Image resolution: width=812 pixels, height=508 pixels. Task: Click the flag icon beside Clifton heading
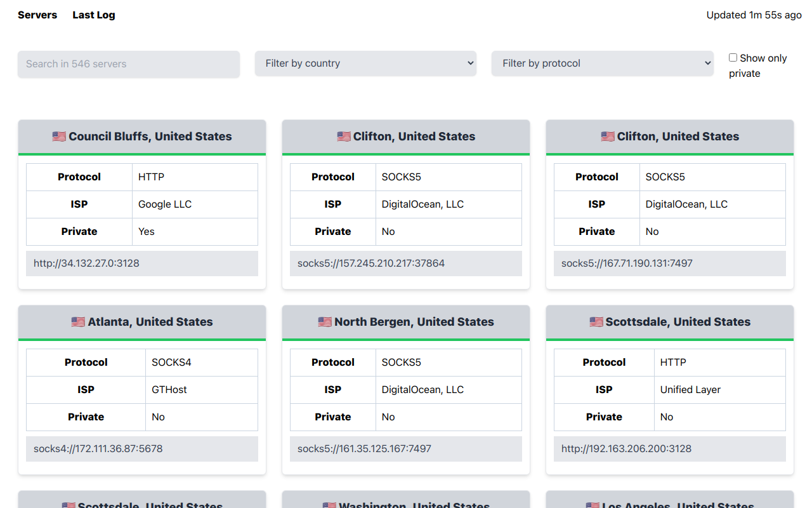[344, 136]
